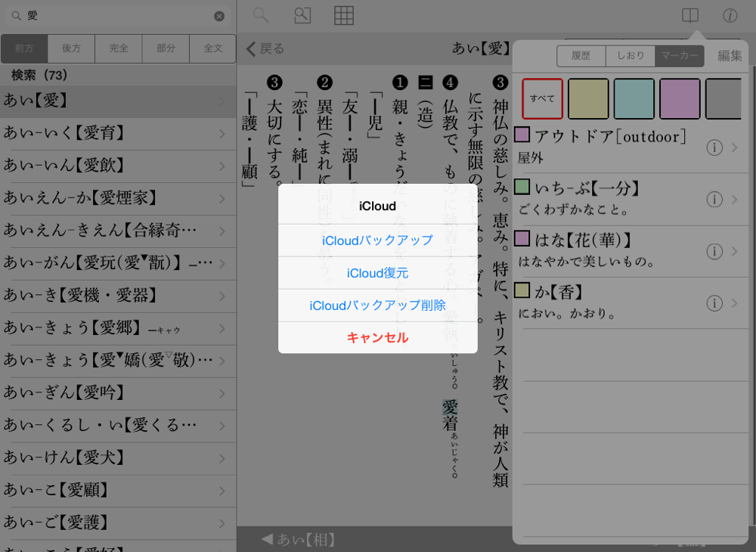
Task: Select the 後方 search mode
Action: 71,48
